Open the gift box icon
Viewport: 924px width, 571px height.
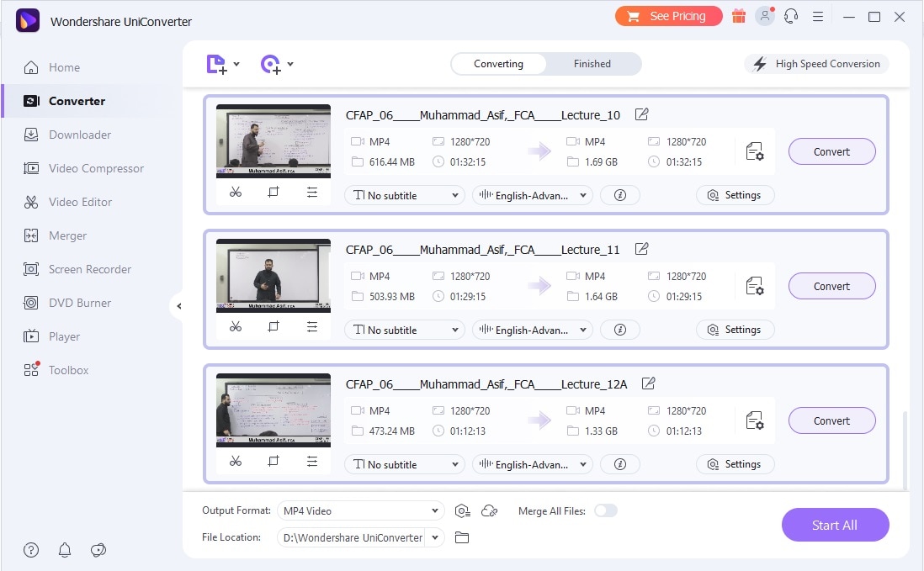(738, 16)
